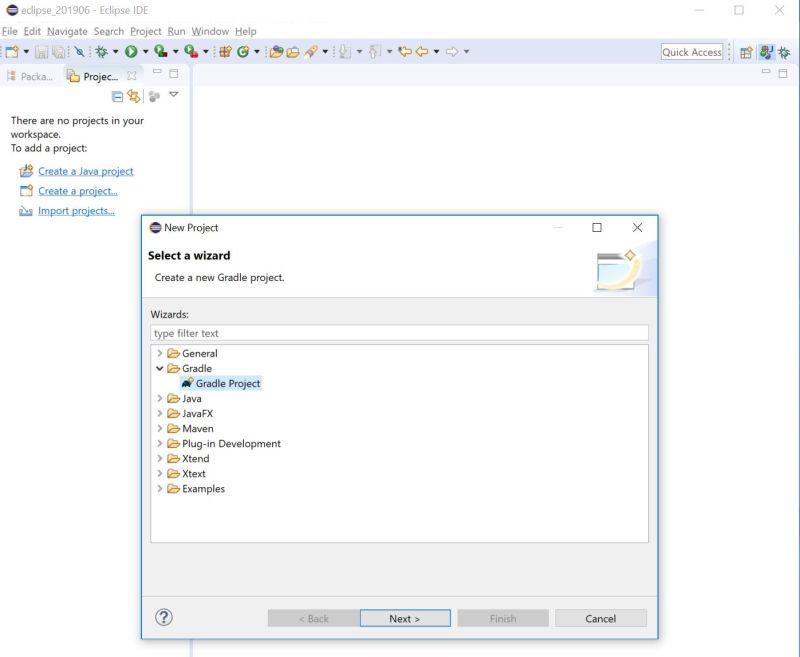Screen dimensions: 800x657
Task: Open the New wizard dropdown arrow
Action: (x=26, y=52)
